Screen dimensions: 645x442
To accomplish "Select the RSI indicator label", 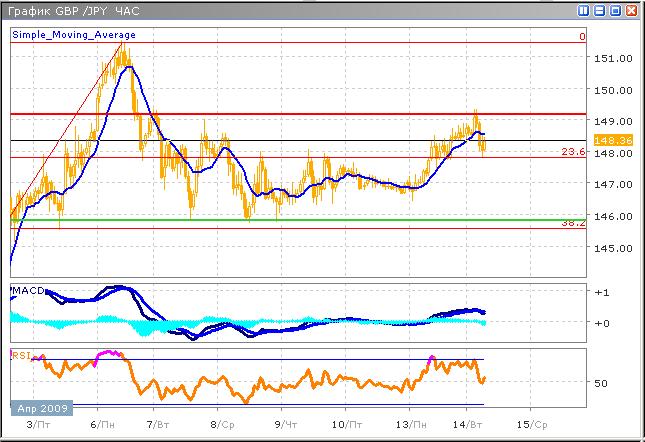I will [x=20, y=355].
